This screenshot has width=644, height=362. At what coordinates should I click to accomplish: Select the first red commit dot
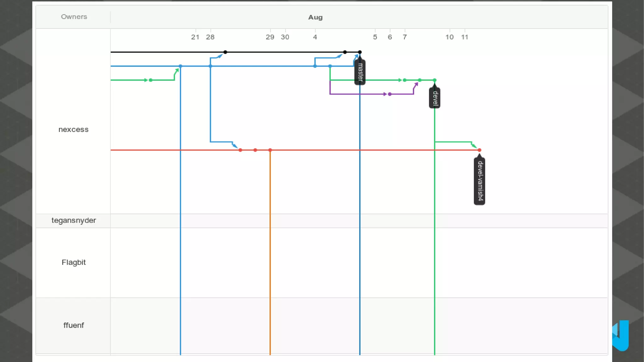240,150
